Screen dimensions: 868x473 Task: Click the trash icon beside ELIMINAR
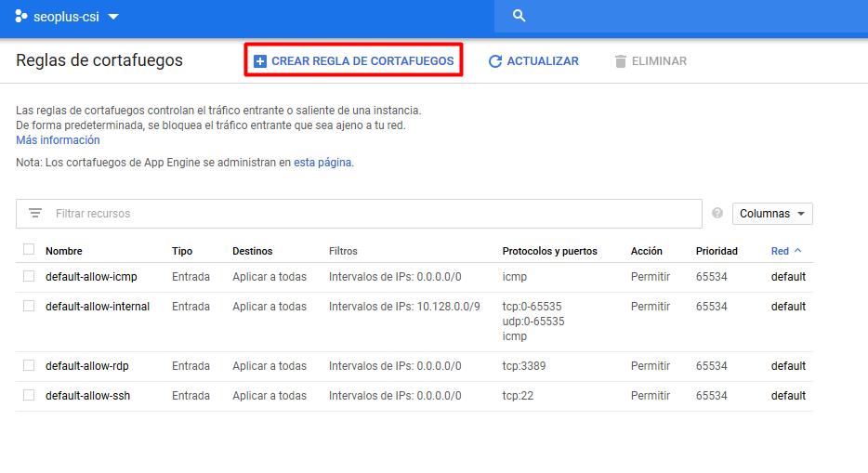tap(620, 61)
